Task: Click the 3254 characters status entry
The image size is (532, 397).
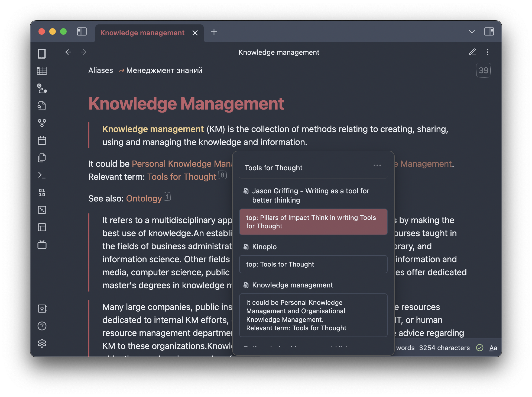Action: coord(444,348)
